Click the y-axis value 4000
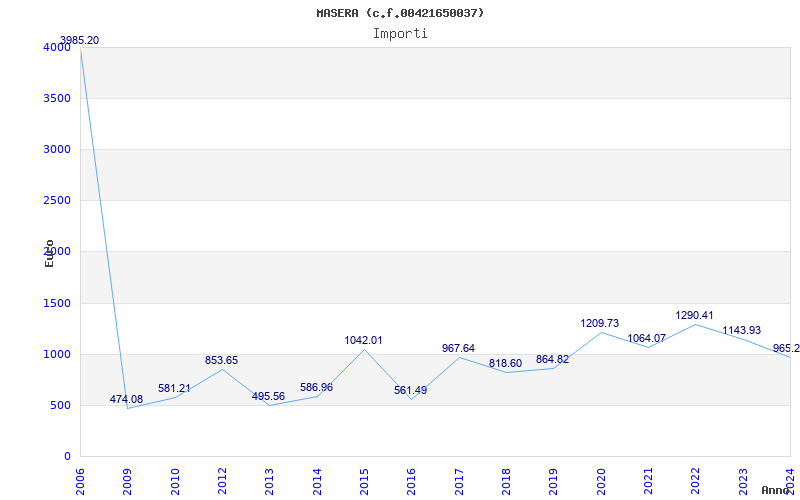The width and height of the screenshot is (800, 500). [x=55, y=47]
